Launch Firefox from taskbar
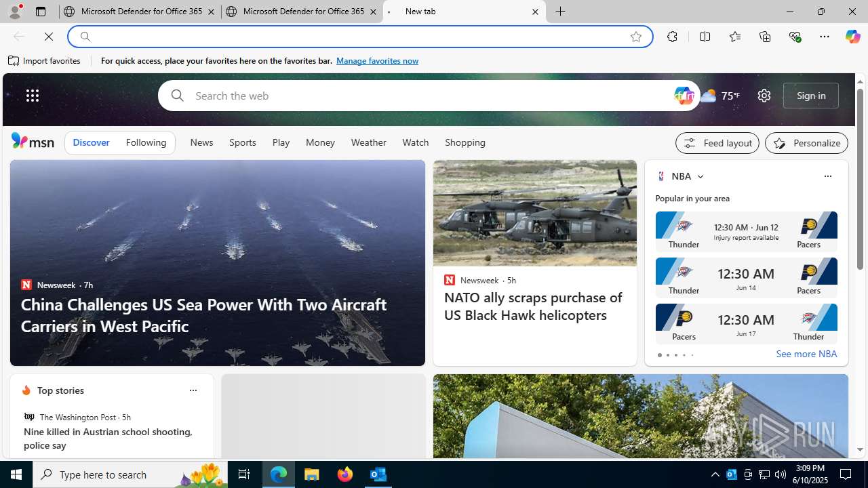This screenshot has width=868, height=488. click(345, 474)
